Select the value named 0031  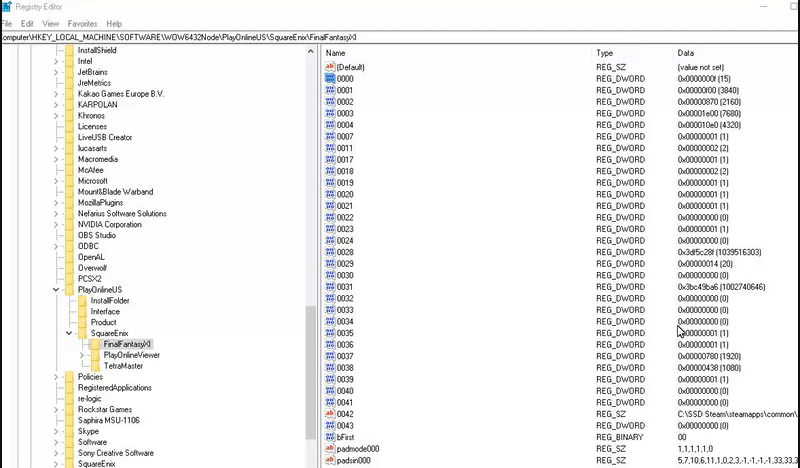[345, 287]
